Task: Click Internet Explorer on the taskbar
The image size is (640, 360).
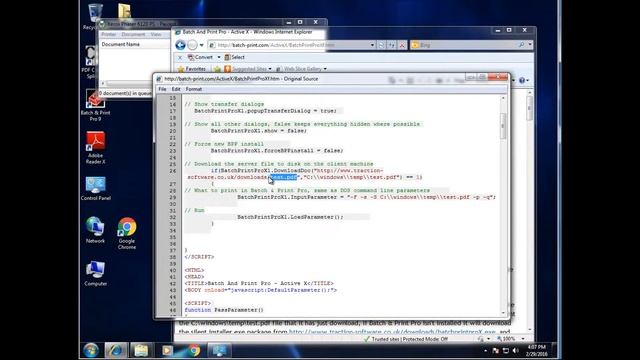Action: (116, 350)
